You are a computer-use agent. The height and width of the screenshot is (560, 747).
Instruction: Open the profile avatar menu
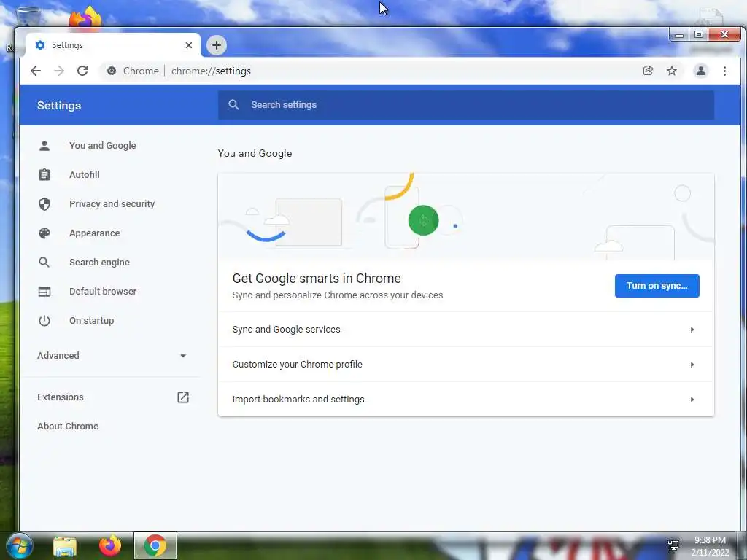tap(701, 71)
